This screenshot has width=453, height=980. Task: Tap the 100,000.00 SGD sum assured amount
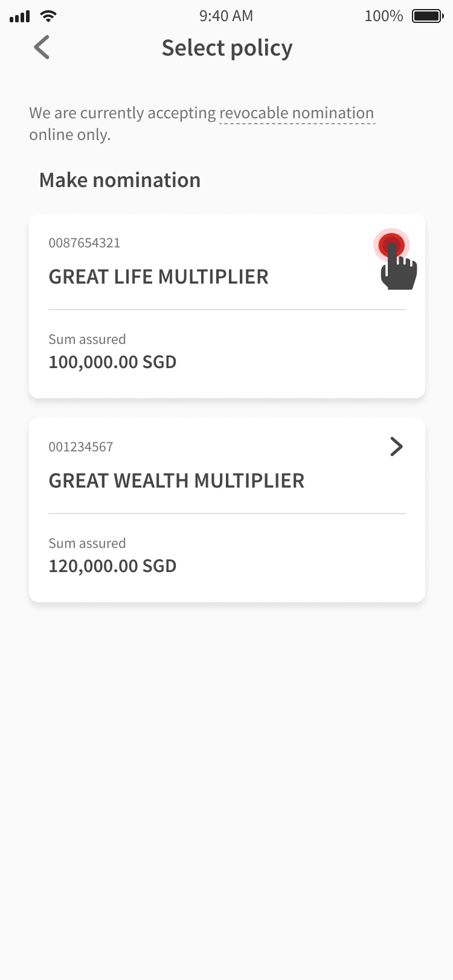pos(112,362)
